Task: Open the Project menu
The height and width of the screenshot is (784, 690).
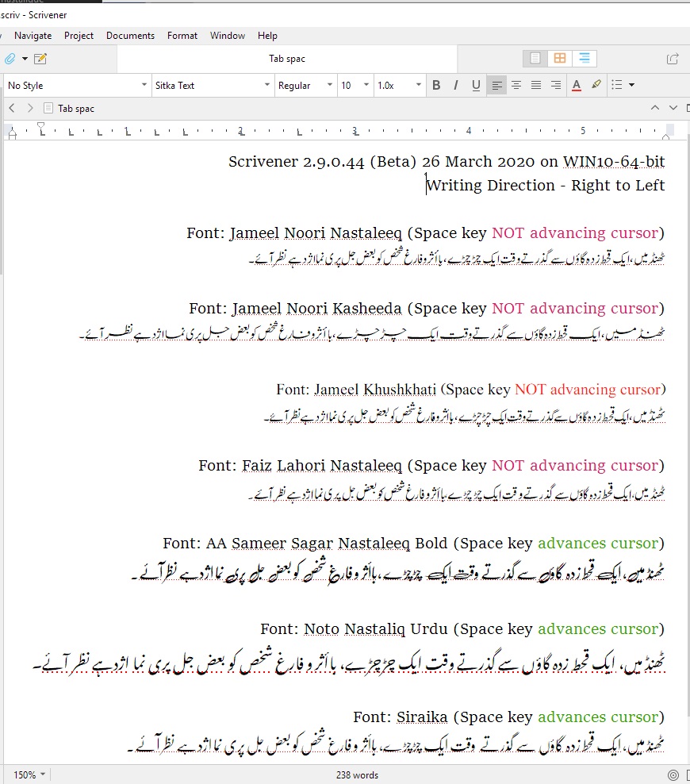Action: [x=79, y=36]
